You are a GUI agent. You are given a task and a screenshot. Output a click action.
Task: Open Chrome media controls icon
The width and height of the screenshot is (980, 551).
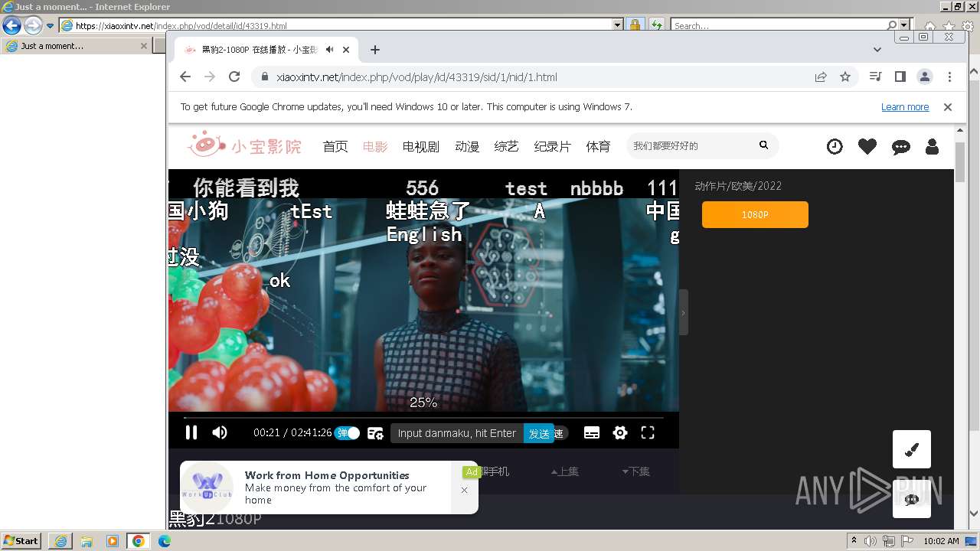click(x=876, y=77)
